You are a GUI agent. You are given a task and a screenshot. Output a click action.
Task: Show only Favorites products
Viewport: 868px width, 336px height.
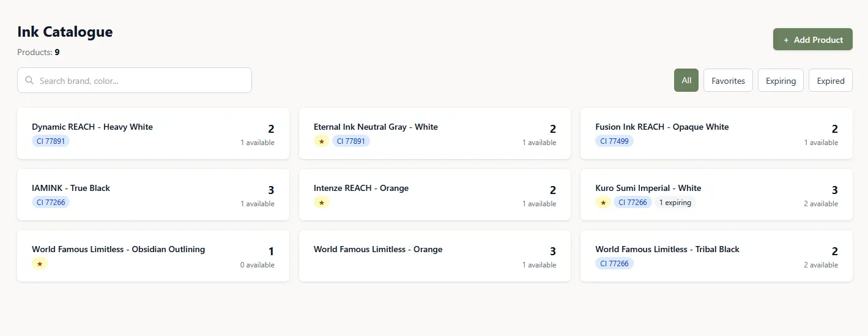click(728, 80)
